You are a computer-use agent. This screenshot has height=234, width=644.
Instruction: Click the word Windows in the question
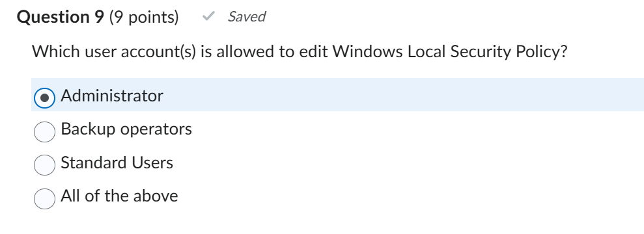tap(368, 52)
